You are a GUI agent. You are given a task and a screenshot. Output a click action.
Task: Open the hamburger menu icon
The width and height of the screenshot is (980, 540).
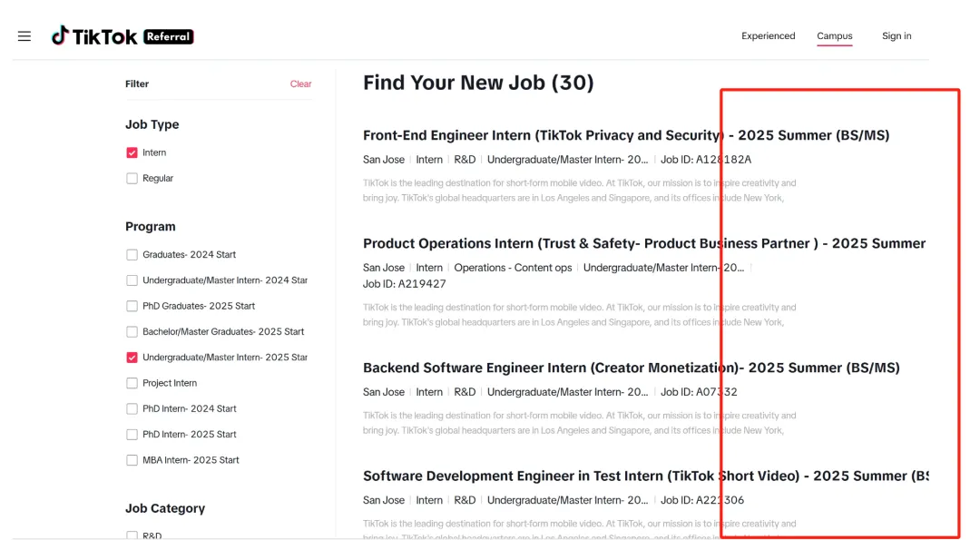pos(24,36)
